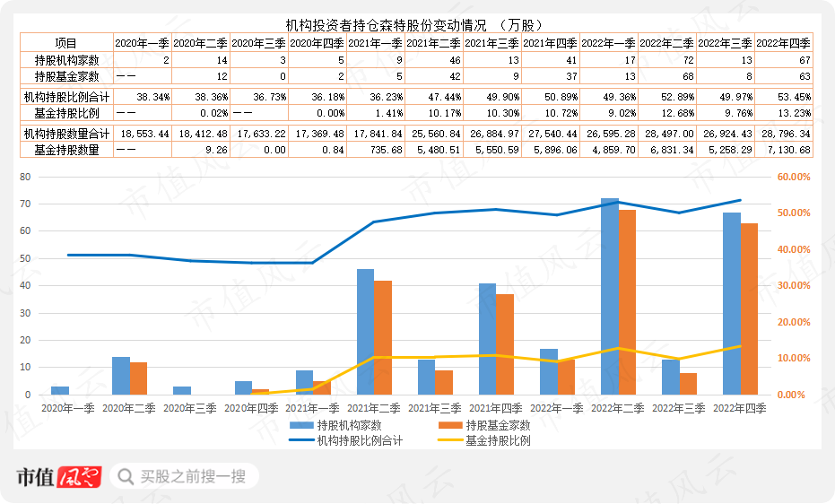Click the cell value 52.89%
The height and width of the screenshot is (504, 835).
pos(678,97)
